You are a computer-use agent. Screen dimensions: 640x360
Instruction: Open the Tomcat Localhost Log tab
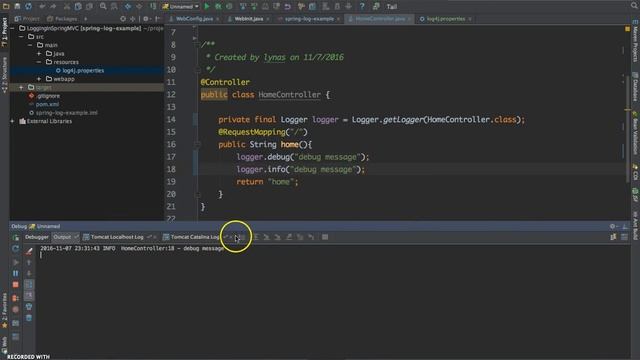click(x=116, y=237)
